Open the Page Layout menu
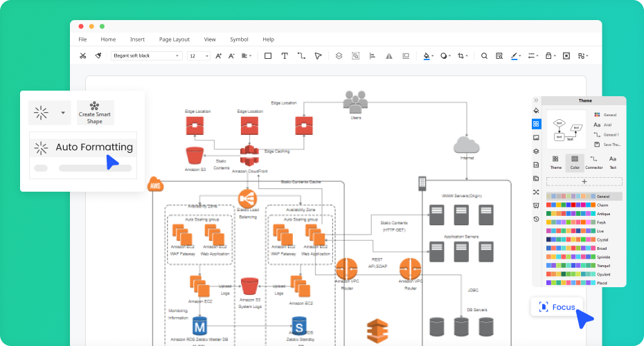This screenshot has width=644, height=346. (174, 39)
